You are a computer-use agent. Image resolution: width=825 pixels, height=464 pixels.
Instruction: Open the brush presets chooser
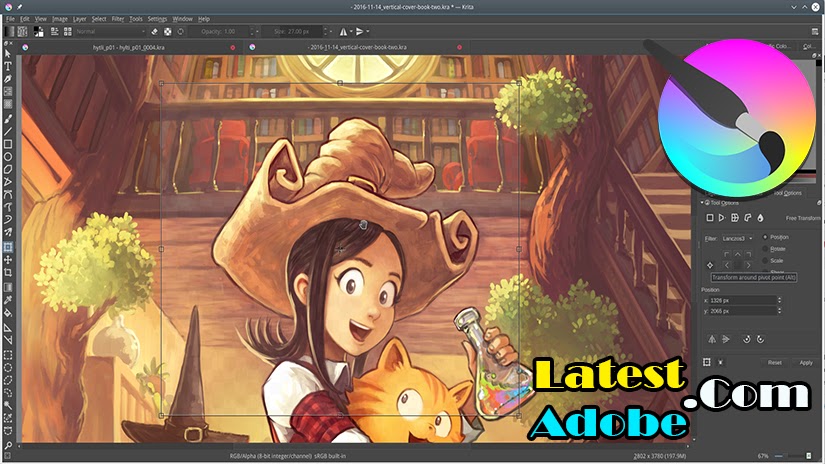67,32
